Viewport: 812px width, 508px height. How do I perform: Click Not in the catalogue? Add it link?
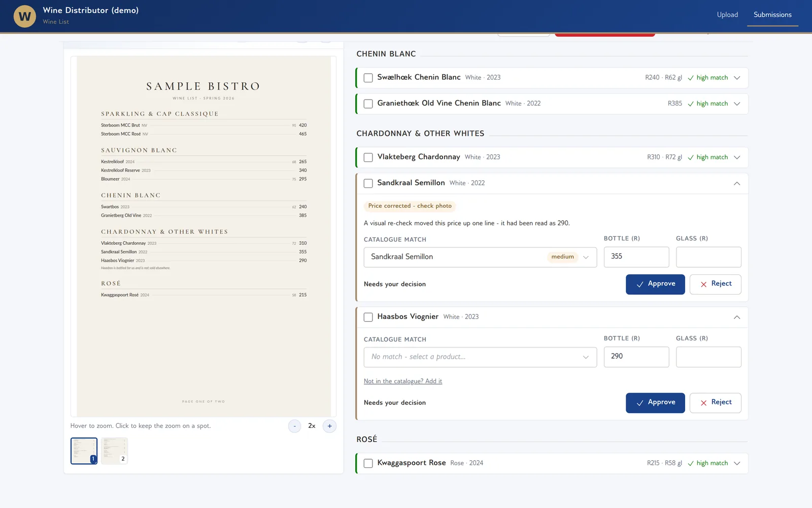[x=403, y=381]
